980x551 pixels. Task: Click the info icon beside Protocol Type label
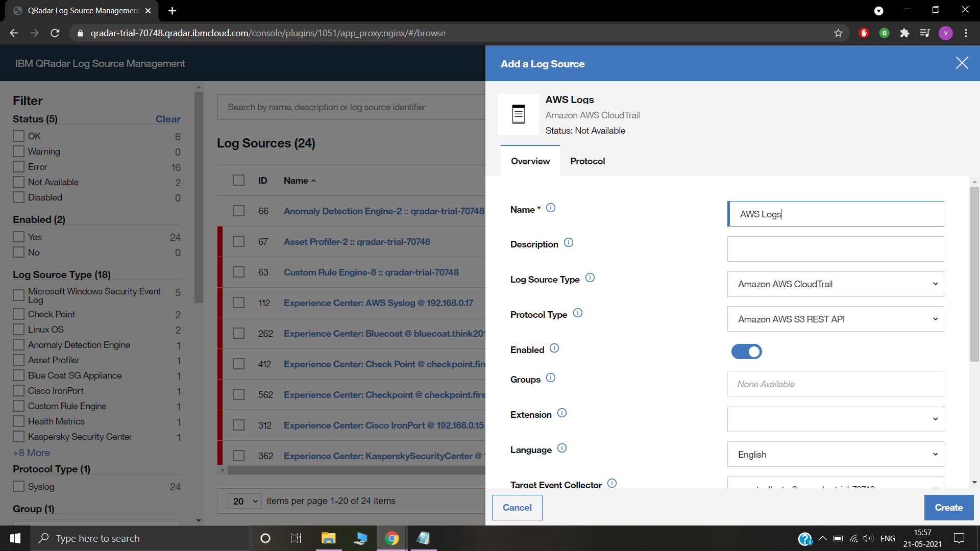pyautogui.click(x=578, y=313)
